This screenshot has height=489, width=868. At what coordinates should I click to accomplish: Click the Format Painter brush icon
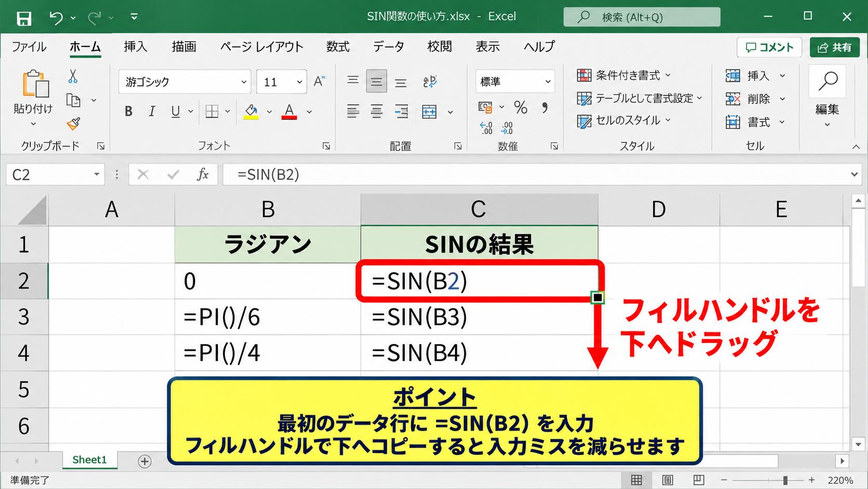click(73, 124)
